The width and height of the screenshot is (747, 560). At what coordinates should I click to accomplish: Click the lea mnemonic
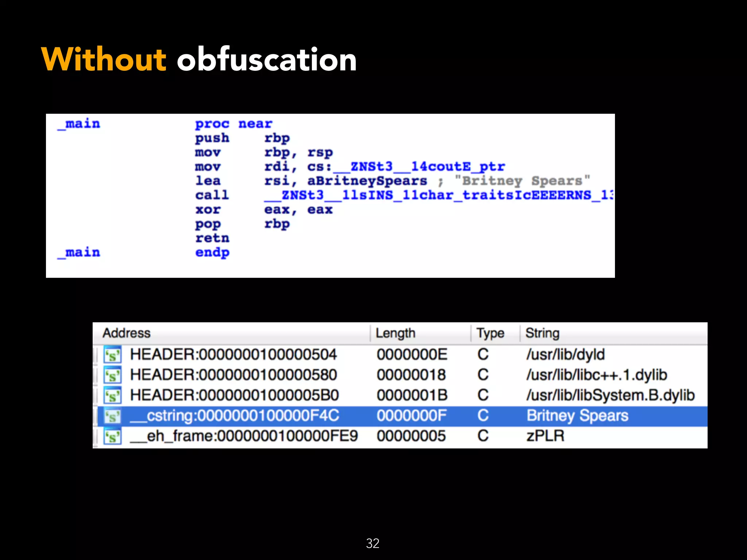pos(208,181)
